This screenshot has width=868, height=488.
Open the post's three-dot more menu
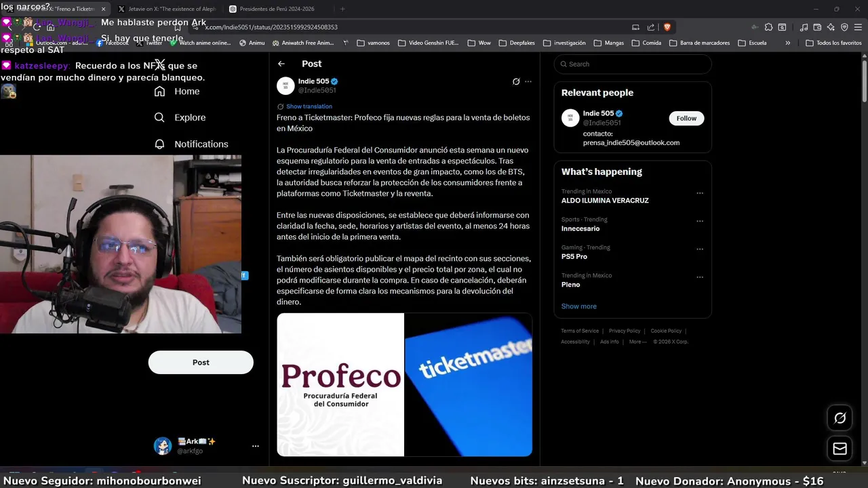(528, 81)
